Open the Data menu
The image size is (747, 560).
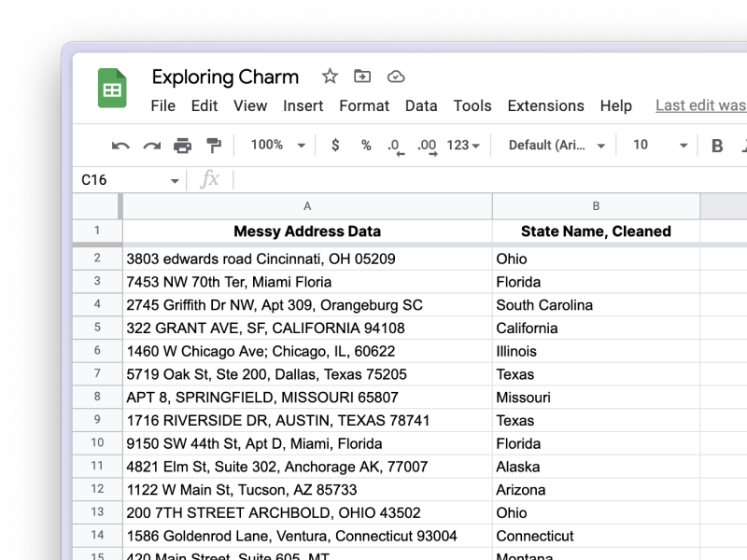click(421, 105)
